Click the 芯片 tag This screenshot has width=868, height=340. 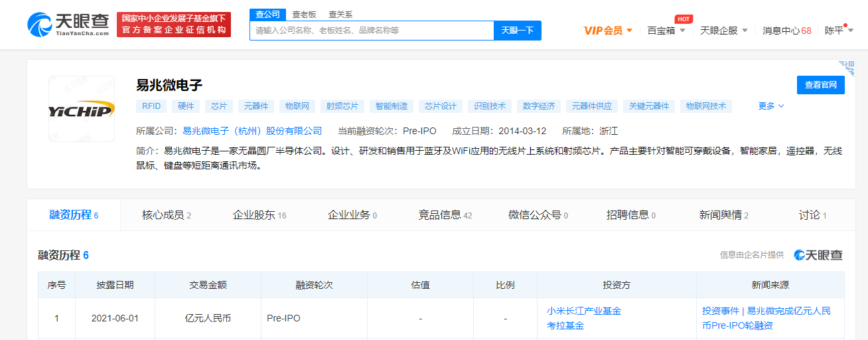pyautogui.click(x=219, y=106)
